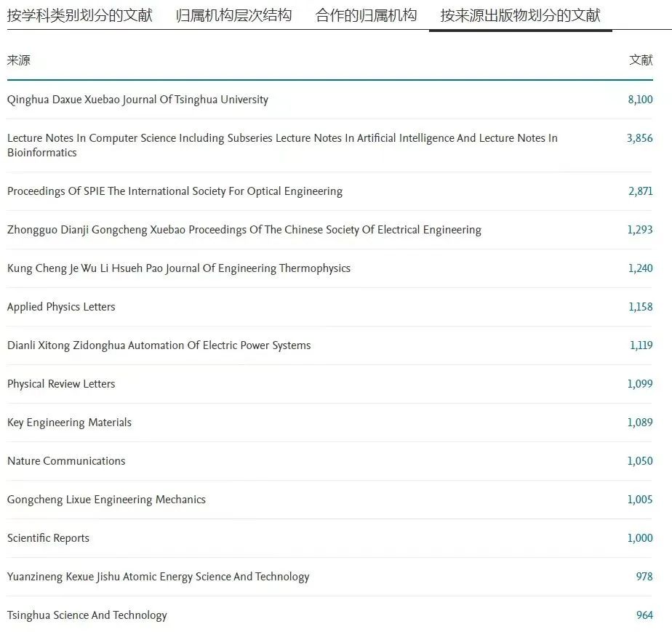
Task: Select the 合作的归属机构 tab
Action: click(366, 15)
